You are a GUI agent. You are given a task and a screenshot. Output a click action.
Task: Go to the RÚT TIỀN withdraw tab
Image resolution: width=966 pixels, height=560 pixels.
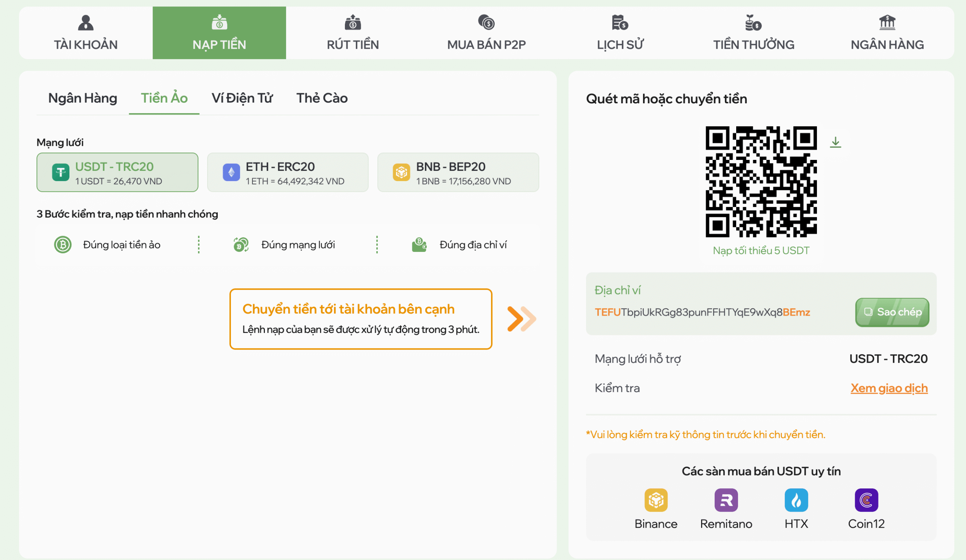tap(353, 32)
